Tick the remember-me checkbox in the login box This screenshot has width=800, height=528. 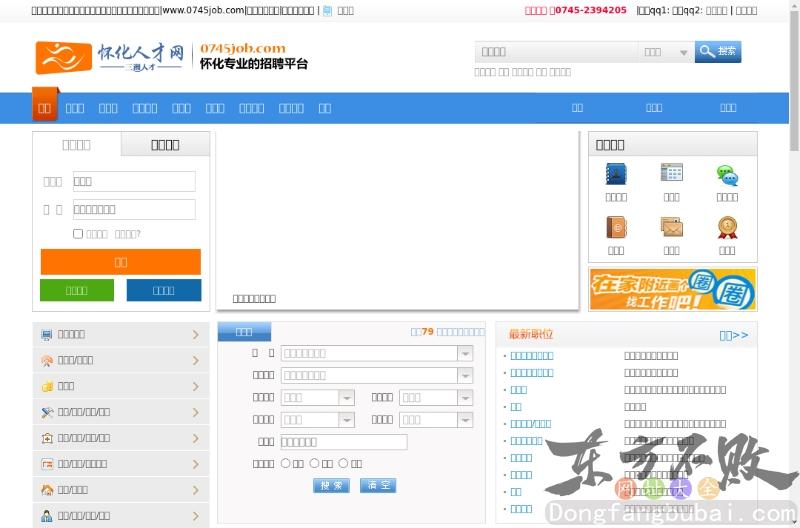pos(78,234)
